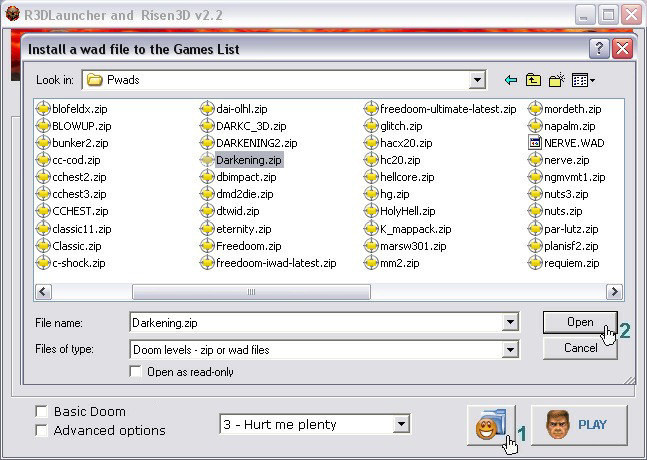647x460 pixels.
Task: Select cc-cod.zip in the list
Action: [76, 160]
